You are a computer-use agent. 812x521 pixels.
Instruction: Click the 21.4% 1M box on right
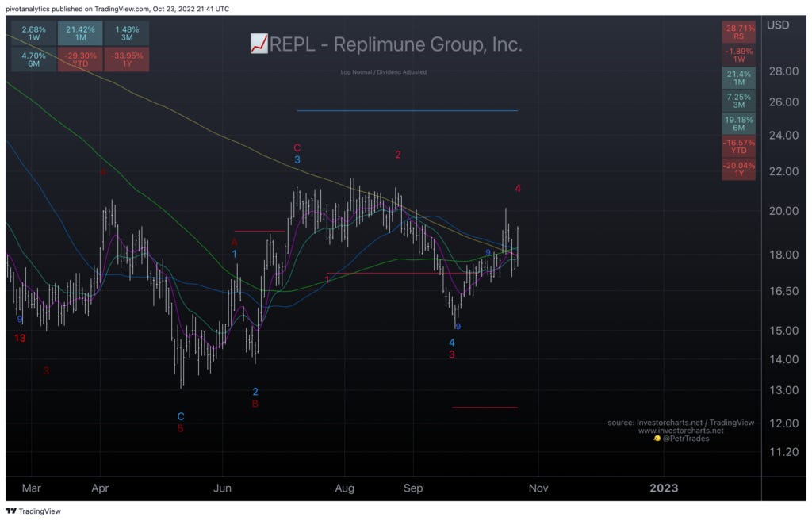738,78
